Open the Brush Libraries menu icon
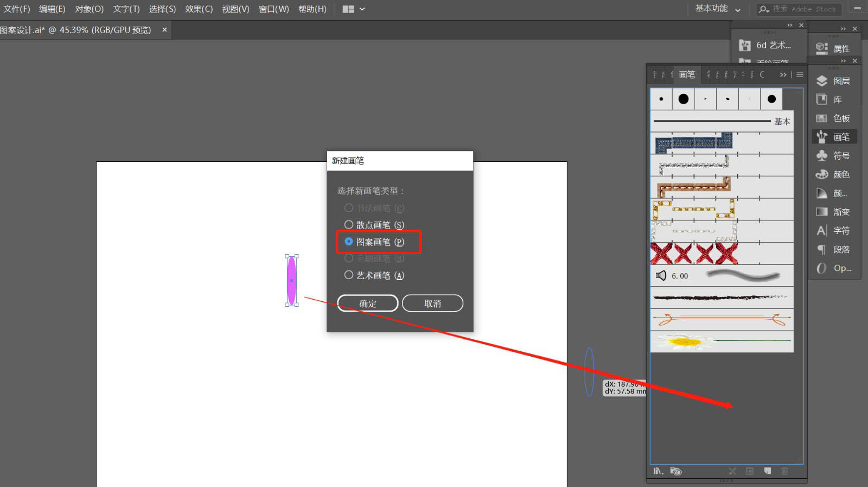The width and height of the screenshot is (868, 487). (658, 471)
